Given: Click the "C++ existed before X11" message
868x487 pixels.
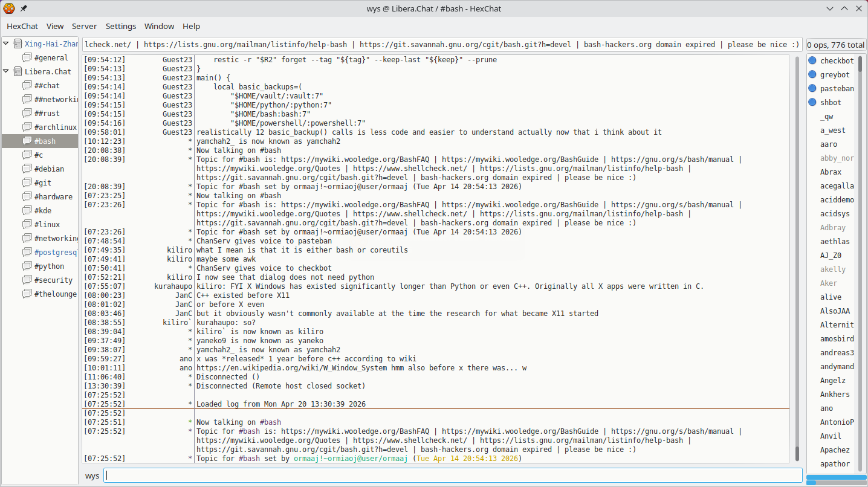Looking at the screenshot, I should pos(243,295).
